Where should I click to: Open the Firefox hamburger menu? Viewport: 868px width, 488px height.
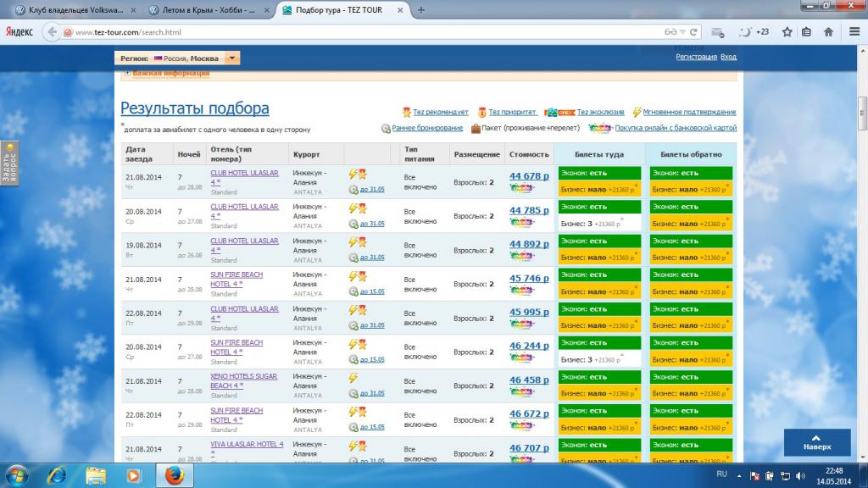tap(854, 32)
